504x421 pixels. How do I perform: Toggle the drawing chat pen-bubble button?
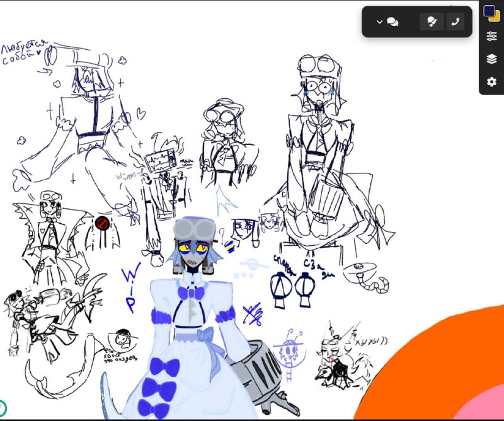coord(432,22)
